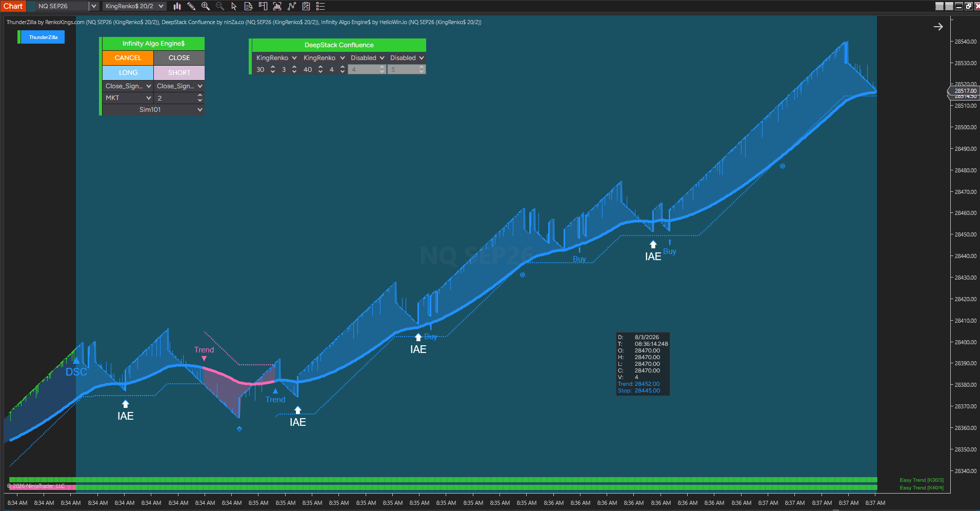The image size is (980, 511).
Task: Restore down the chart window
Action: [x=968, y=6]
